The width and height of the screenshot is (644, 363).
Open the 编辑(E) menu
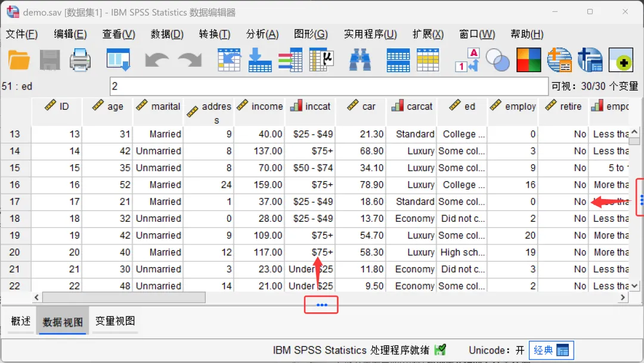pos(70,34)
